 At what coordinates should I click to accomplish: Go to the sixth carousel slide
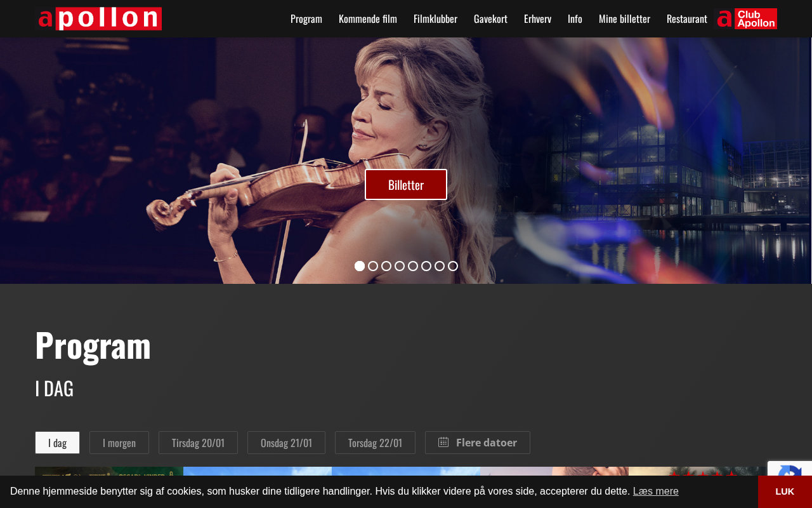coord(426,266)
